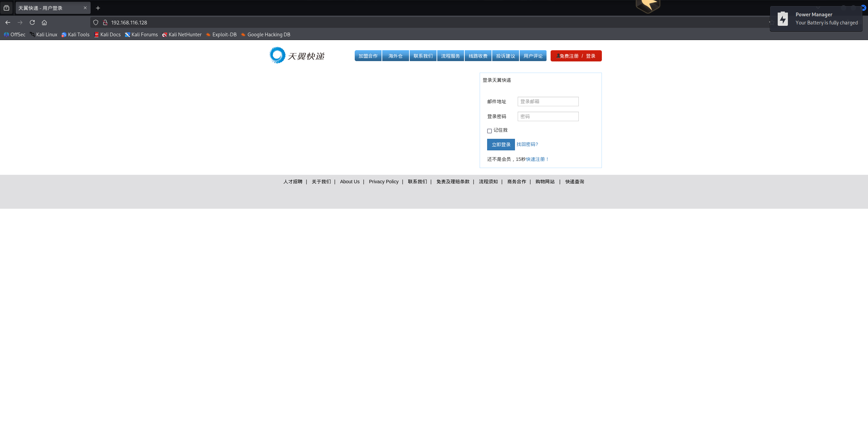Follow the 快速注册 link
Image resolution: width=868 pixels, height=428 pixels.
pos(537,159)
